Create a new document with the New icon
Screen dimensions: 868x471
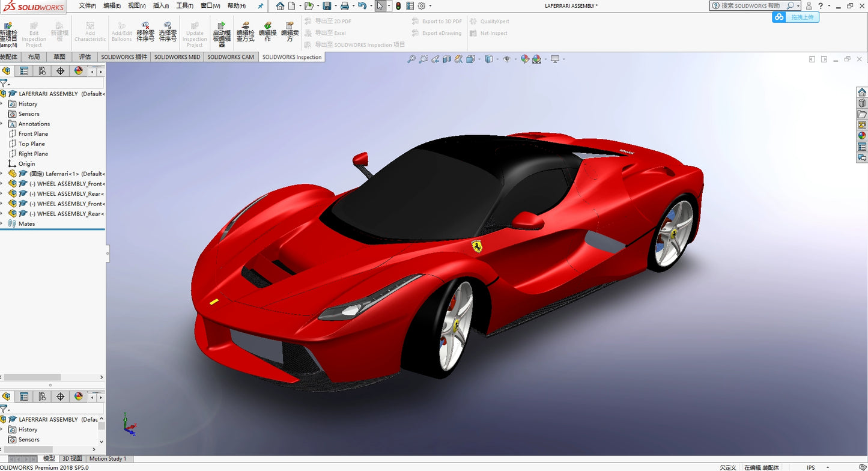coord(292,6)
